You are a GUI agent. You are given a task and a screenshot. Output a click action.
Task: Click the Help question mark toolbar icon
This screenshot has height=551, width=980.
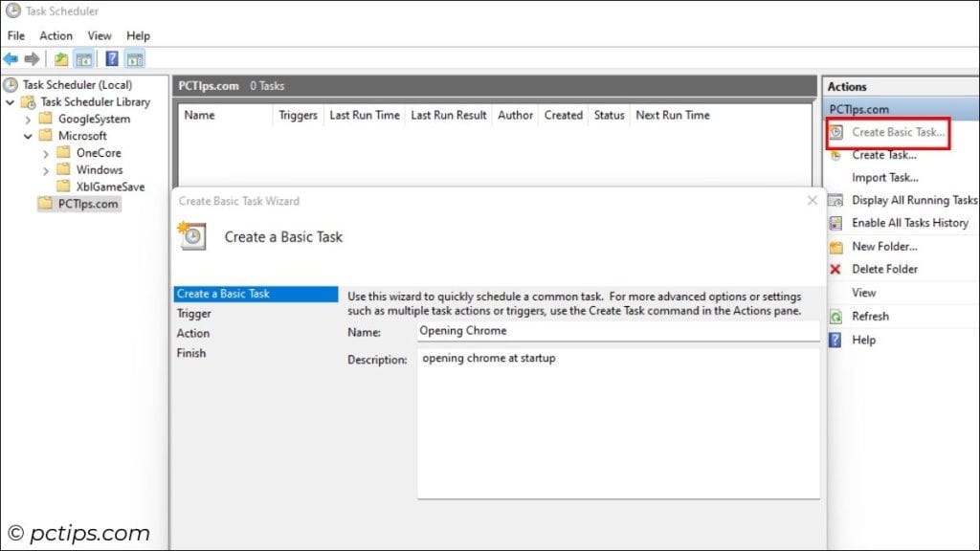(x=111, y=58)
